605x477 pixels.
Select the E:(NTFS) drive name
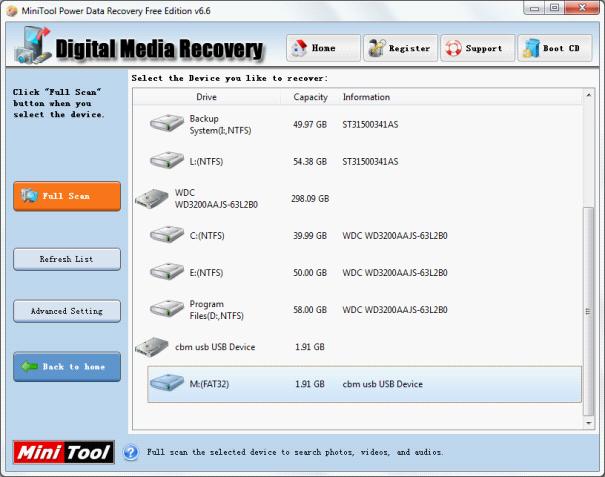pyautogui.click(x=206, y=272)
